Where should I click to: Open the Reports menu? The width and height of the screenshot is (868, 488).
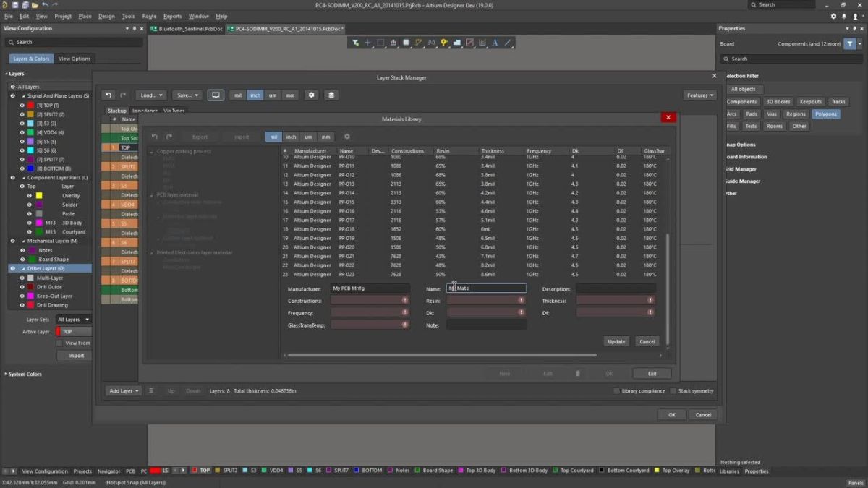coord(172,16)
